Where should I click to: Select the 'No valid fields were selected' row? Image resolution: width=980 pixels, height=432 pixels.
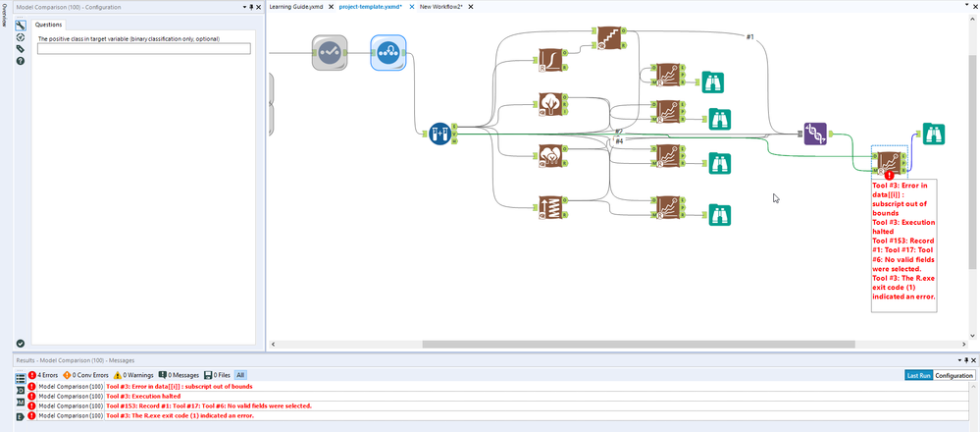(500, 405)
